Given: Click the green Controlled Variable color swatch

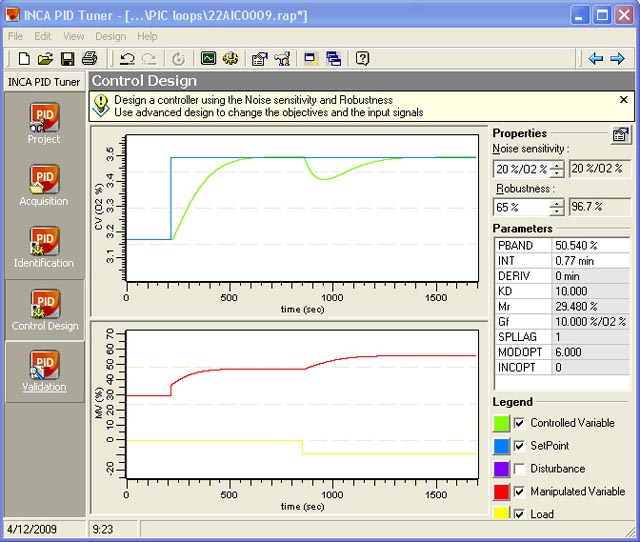Looking at the screenshot, I should tap(501, 423).
